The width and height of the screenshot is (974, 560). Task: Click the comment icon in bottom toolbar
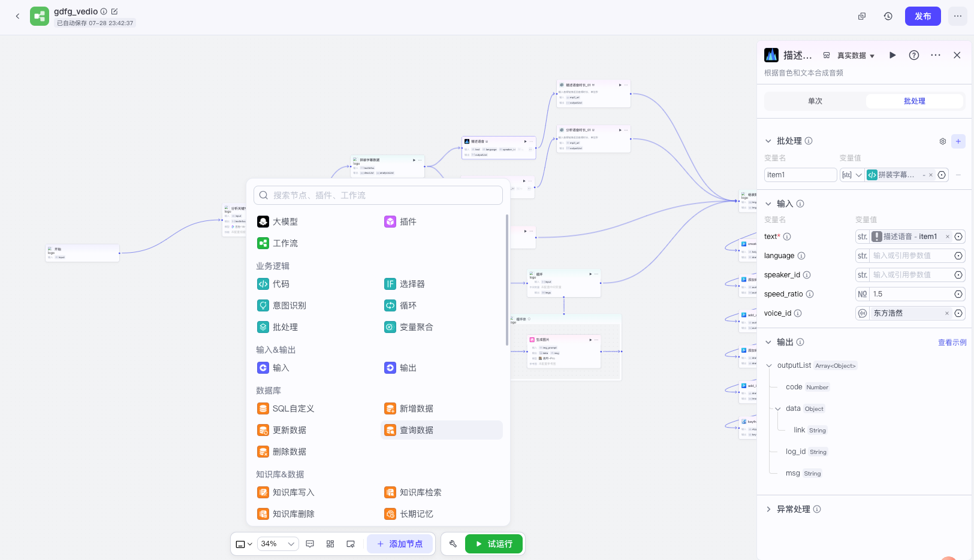[310, 544]
